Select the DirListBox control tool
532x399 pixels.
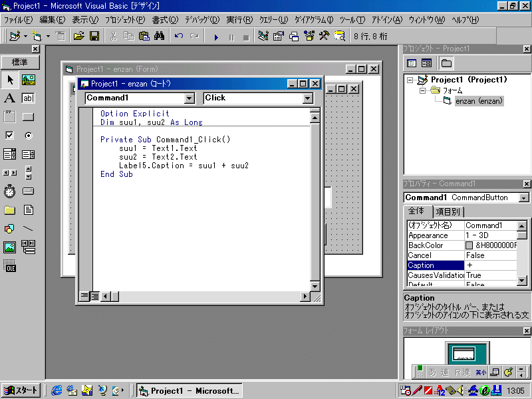tap(10, 210)
